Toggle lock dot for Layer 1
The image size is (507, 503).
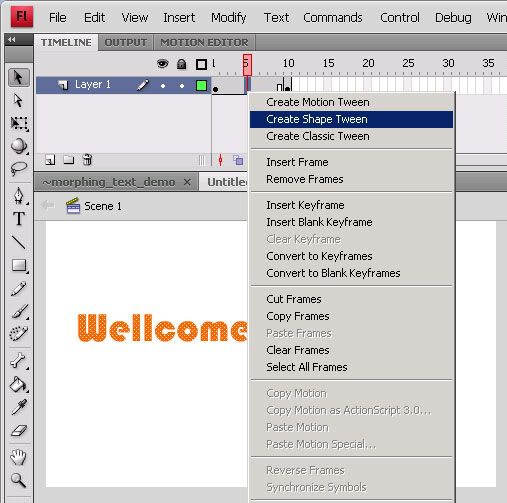[x=182, y=86]
